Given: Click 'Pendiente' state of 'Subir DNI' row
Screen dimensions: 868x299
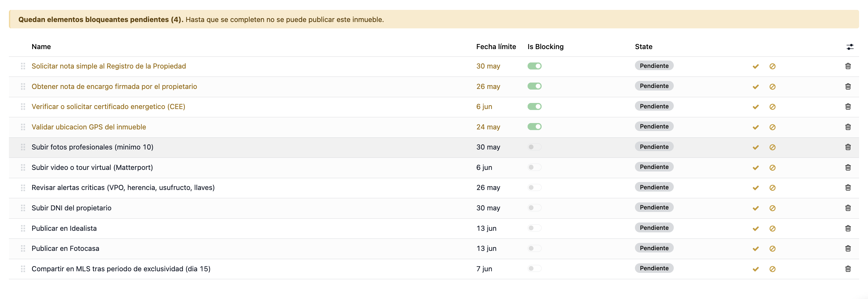Looking at the screenshot, I should click(x=654, y=208).
